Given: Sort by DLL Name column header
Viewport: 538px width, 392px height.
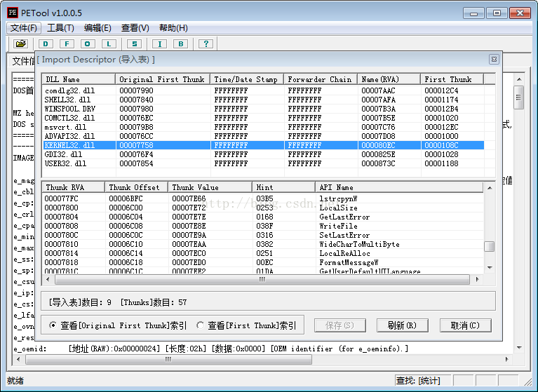Looking at the screenshot, I should tap(79, 79).
